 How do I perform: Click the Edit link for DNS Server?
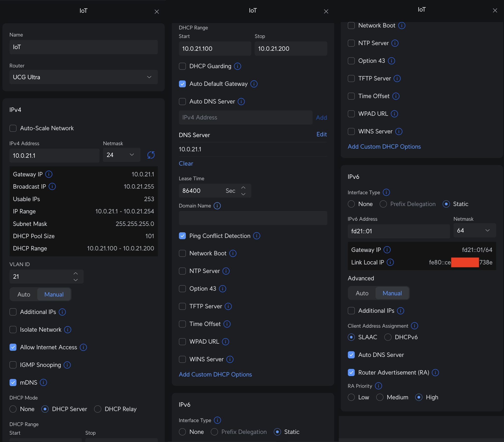click(x=321, y=134)
